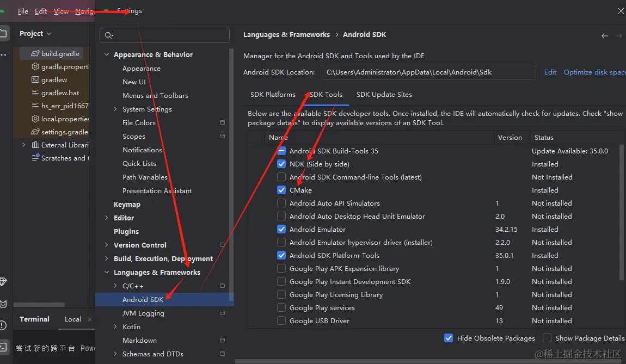Click the gradlew.bat file icon
Screen dimensions: 626x364
coord(35,92)
